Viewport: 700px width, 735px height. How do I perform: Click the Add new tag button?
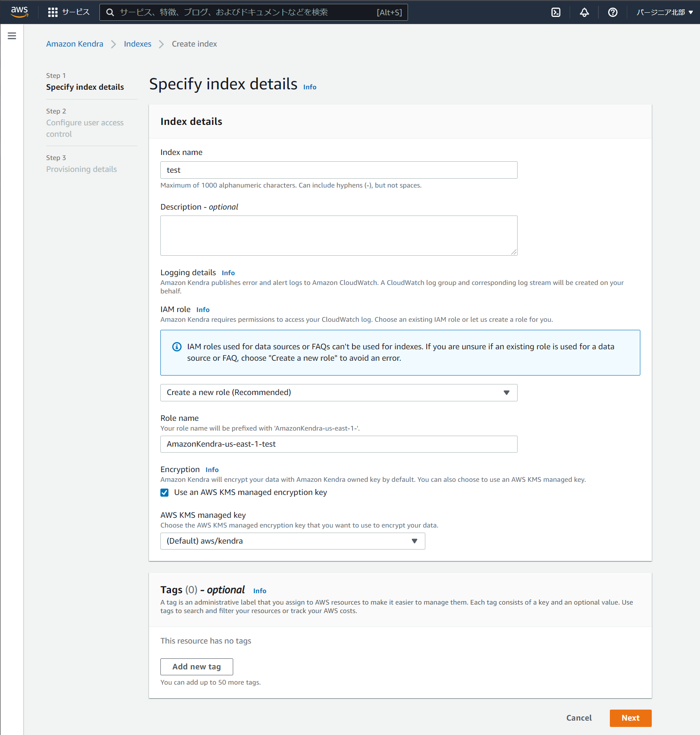coord(197,667)
